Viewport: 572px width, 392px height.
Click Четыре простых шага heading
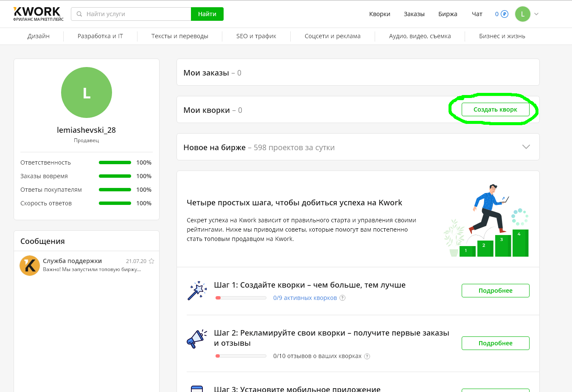point(294,203)
